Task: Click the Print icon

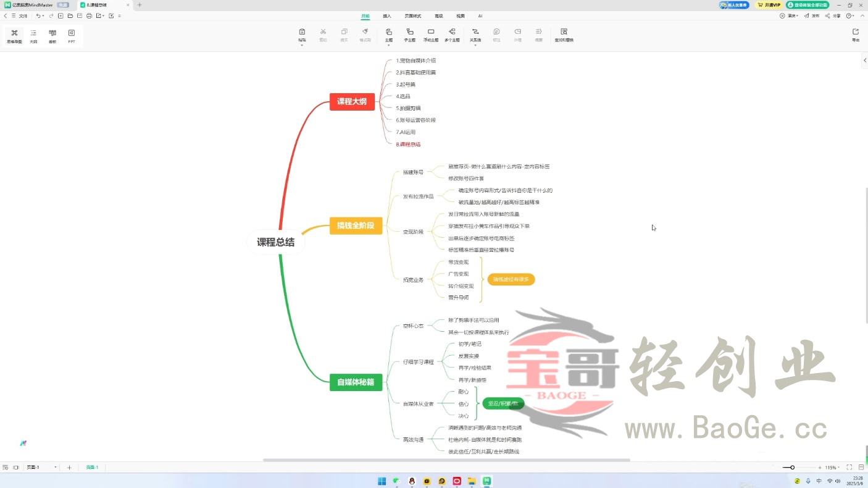Action: click(x=89, y=15)
